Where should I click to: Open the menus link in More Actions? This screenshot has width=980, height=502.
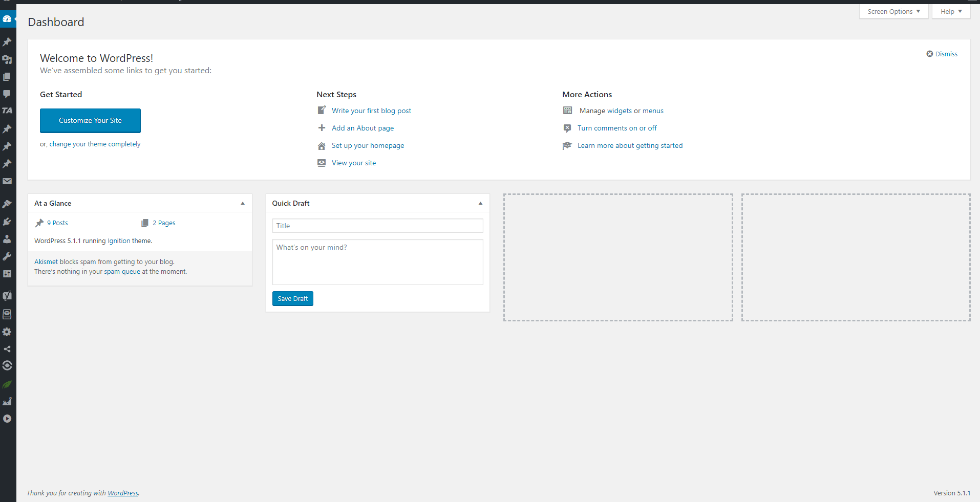[653, 111]
